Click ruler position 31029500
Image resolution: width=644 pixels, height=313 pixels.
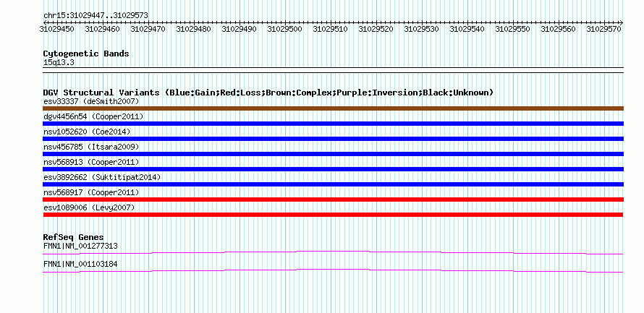(284, 29)
